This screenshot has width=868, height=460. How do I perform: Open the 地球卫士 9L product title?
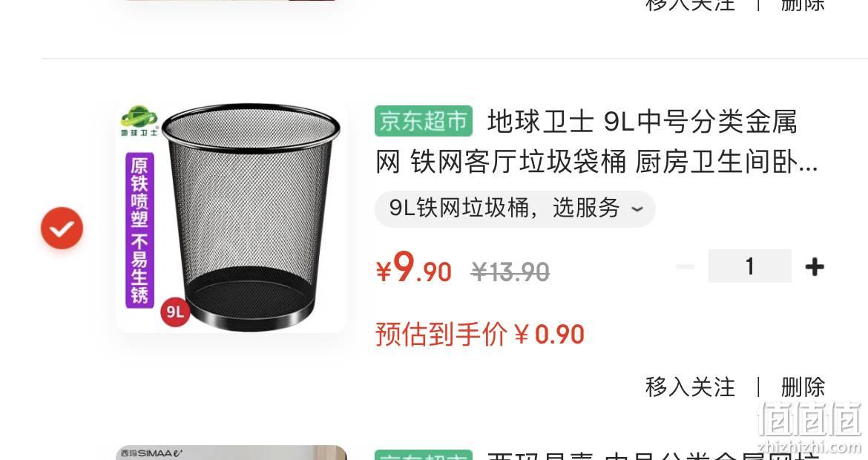coord(596,142)
